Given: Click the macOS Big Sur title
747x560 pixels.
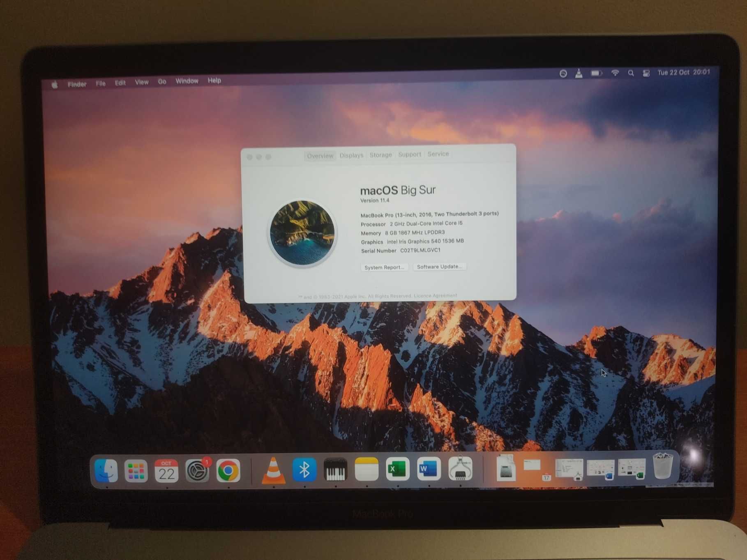Looking at the screenshot, I should tap(397, 190).
